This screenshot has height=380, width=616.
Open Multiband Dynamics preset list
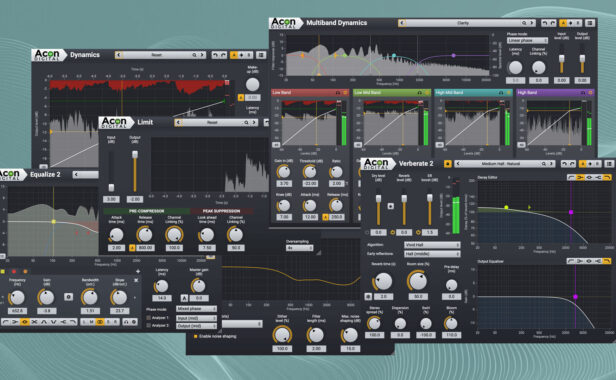click(x=463, y=23)
